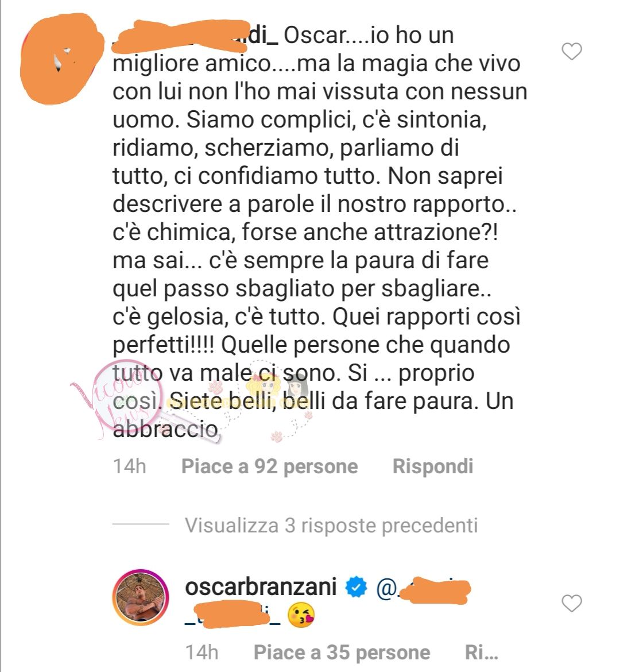View likes: Piace a 35 persone

(x=342, y=652)
